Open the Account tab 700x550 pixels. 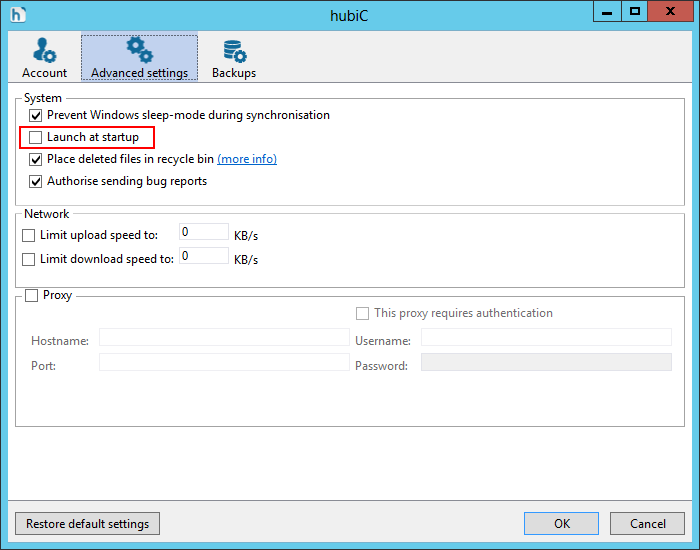[x=44, y=57]
